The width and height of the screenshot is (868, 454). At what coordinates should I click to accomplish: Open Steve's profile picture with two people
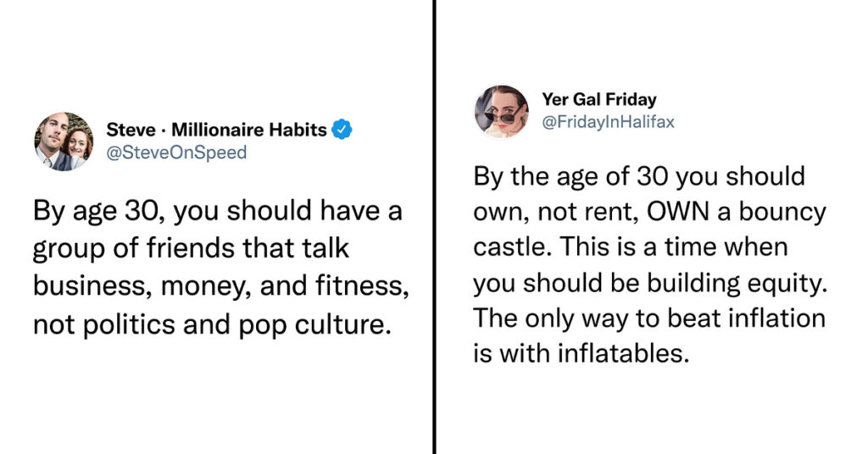click(64, 141)
